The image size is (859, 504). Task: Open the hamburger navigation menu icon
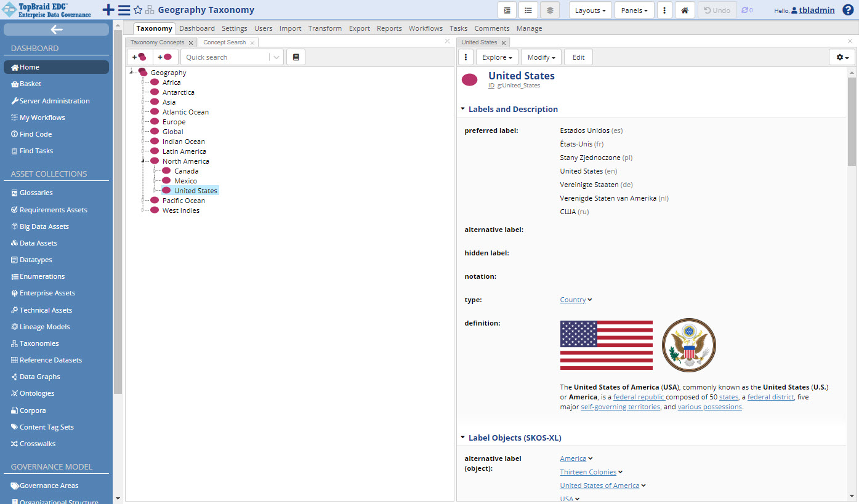[x=124, y=10]
